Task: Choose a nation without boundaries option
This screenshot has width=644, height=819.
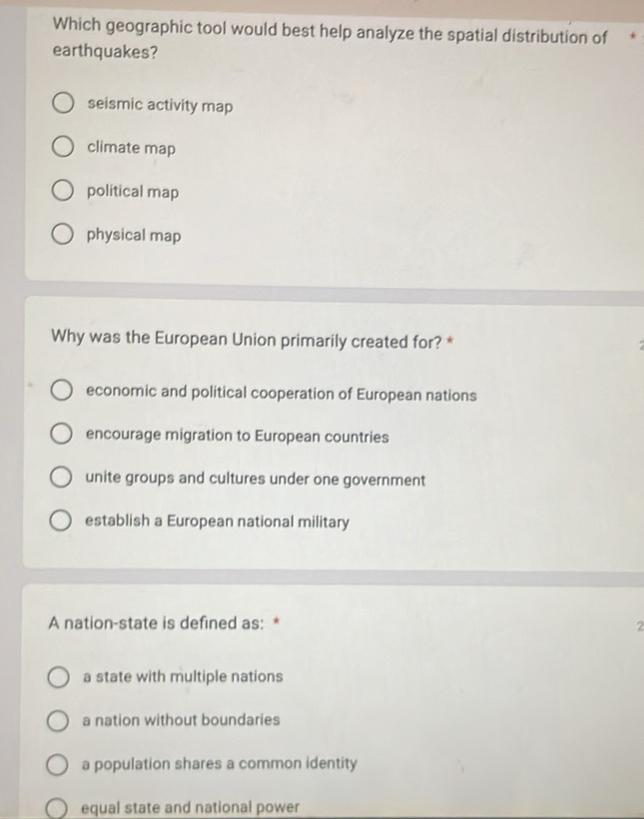Action: coord(58,721)
